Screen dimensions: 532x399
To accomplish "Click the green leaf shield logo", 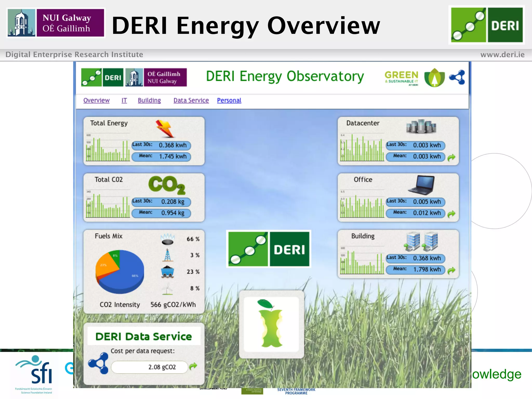I will [434, 77].
